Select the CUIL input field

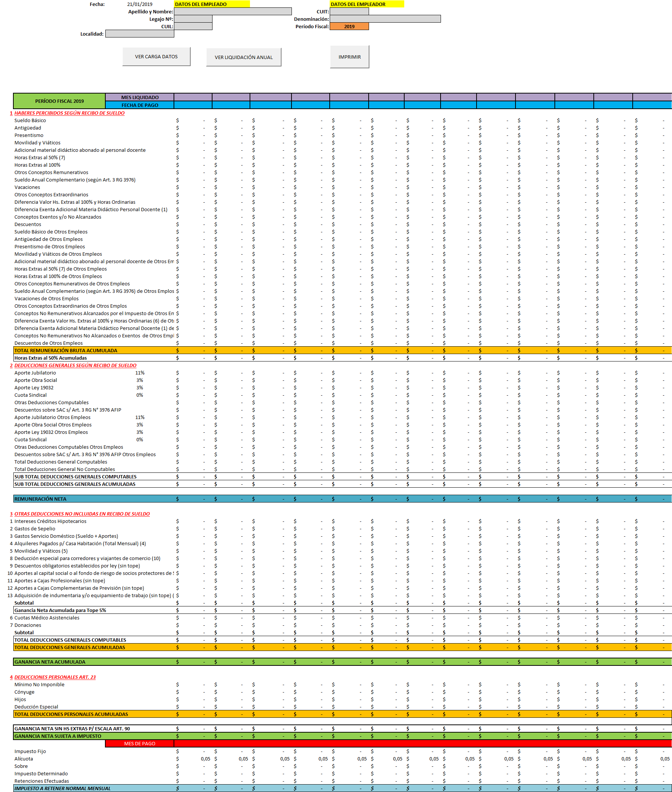point(193,26)
